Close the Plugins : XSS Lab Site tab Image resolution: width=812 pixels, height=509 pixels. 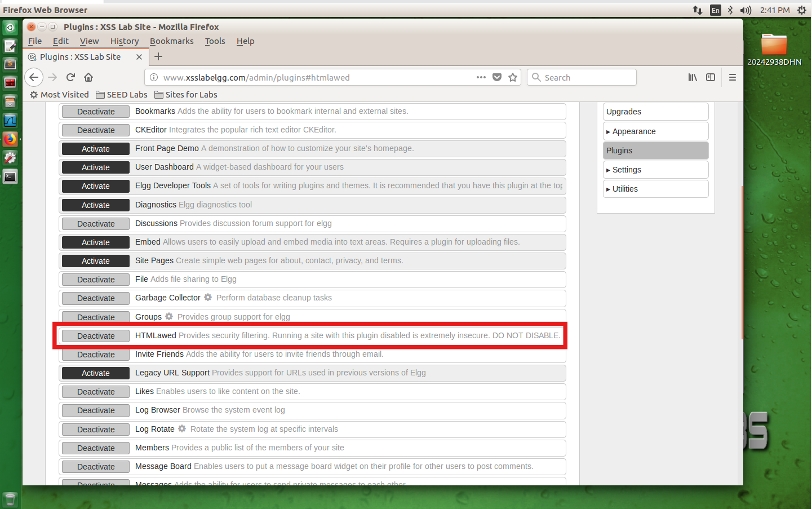tap(139, 57)
